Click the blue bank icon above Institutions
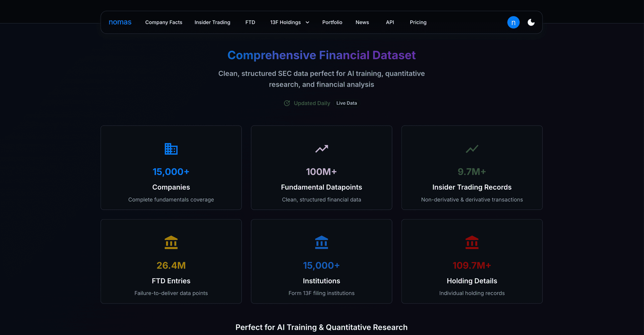This screenshot has width=644, height=335. click(x=321, y=242)
